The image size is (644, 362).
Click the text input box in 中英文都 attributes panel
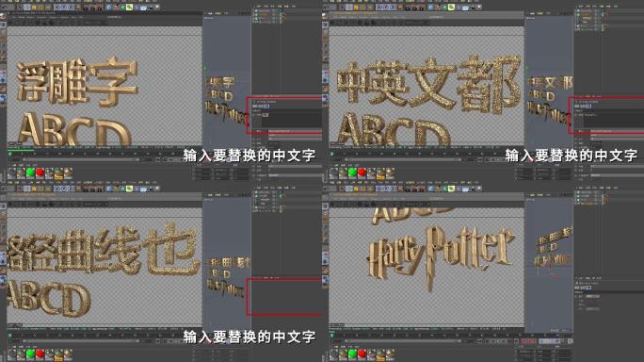point(614,120)
